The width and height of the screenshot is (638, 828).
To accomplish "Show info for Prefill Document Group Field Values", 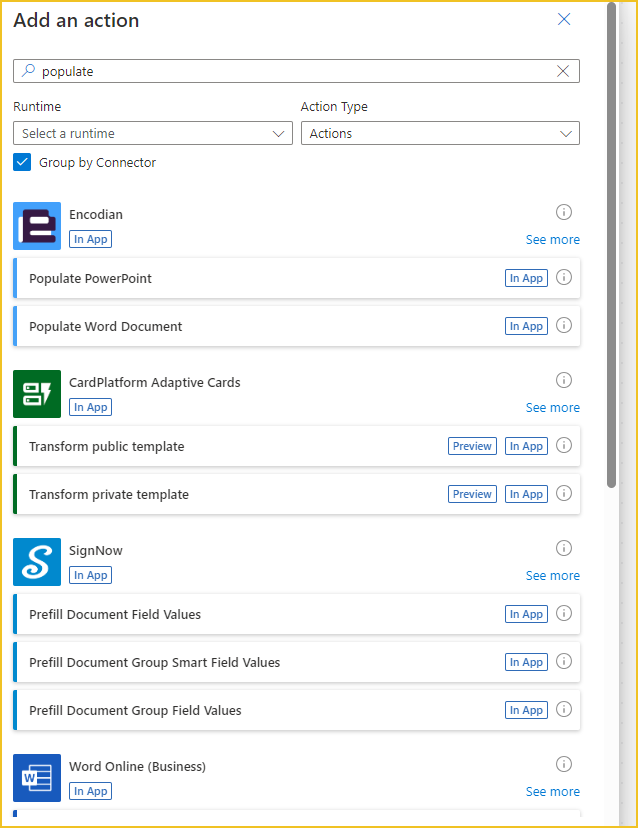I will pos(564,709).
